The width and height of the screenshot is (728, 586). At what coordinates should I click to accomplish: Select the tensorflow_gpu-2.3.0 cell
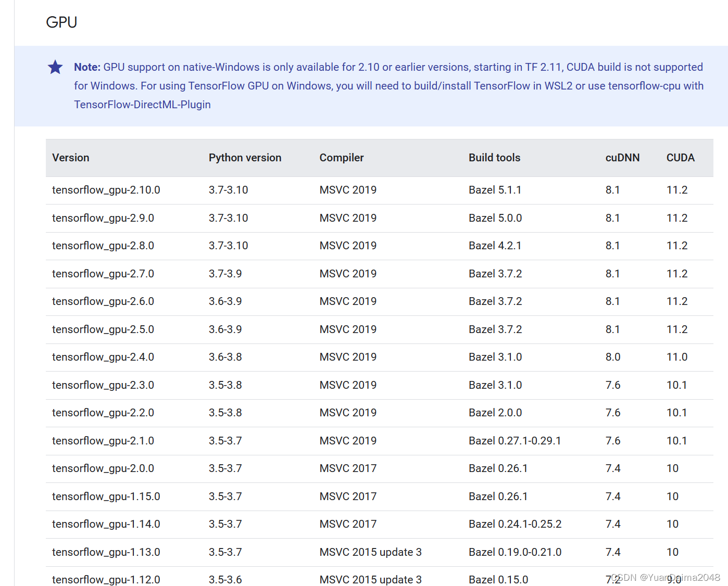tap(103, 385)
